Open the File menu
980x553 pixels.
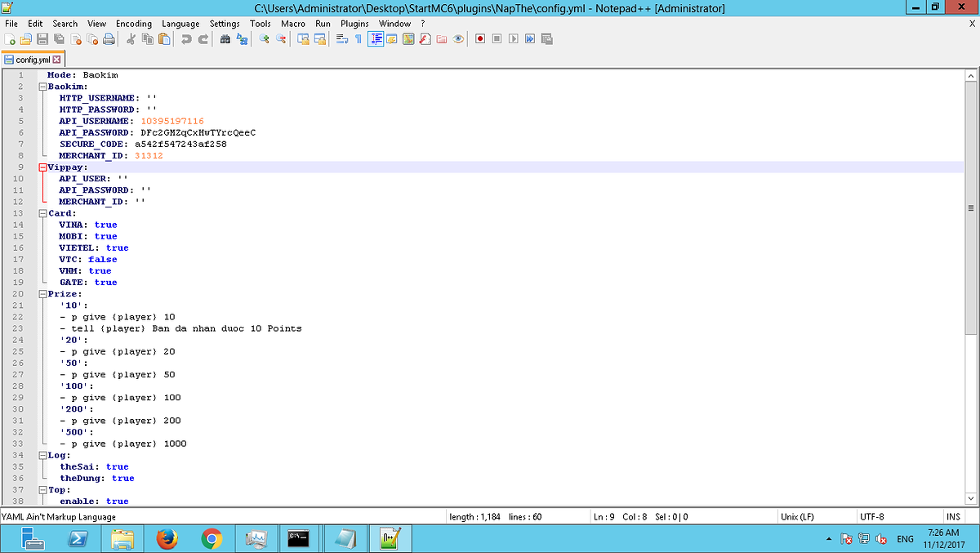[11, 24]
